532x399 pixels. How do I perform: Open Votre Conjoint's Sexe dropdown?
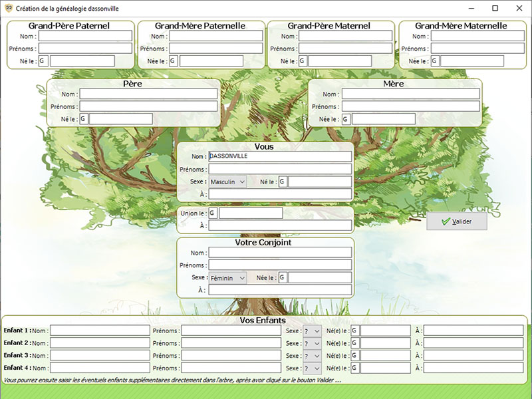coord(227,278)
